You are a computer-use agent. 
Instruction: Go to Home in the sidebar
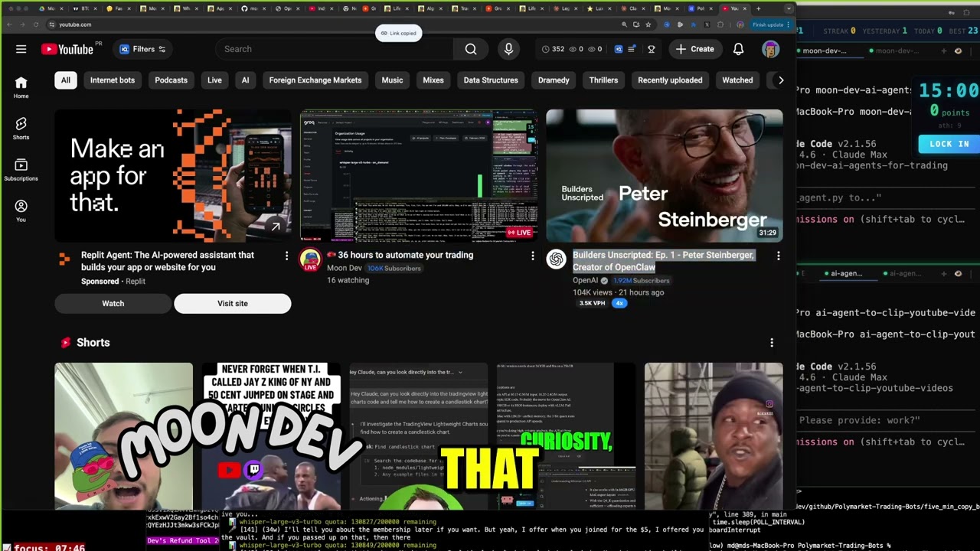pos(21,87)
